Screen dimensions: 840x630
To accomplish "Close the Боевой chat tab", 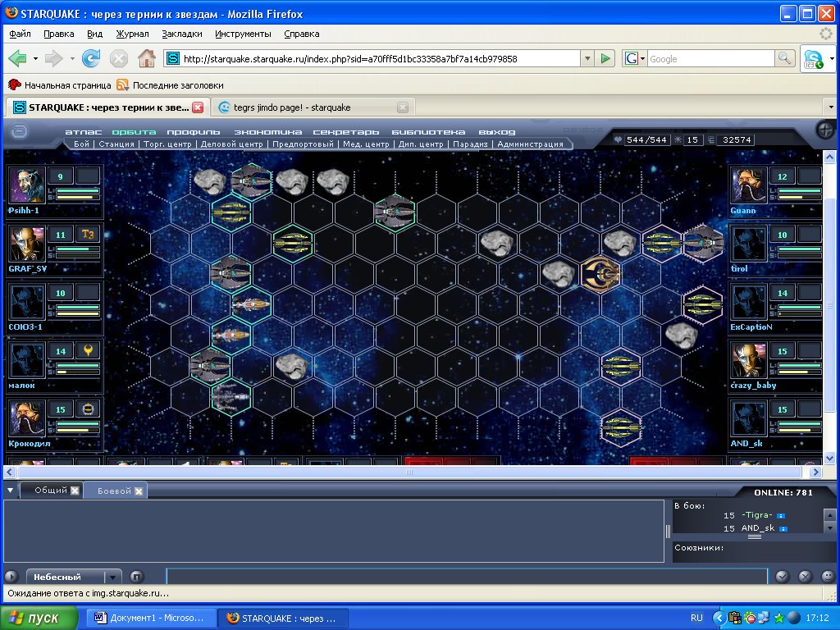I will point(139,491).
